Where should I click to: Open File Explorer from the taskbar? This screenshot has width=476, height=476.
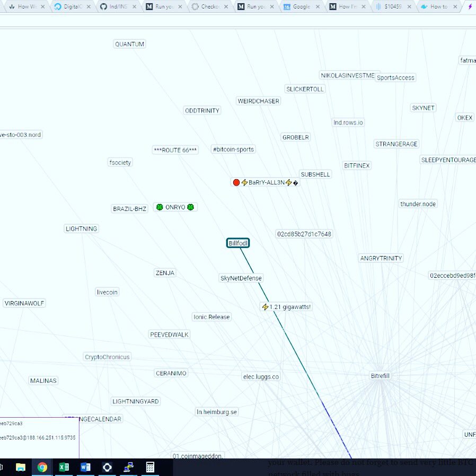pyautogui.click(x=20, y=467)
